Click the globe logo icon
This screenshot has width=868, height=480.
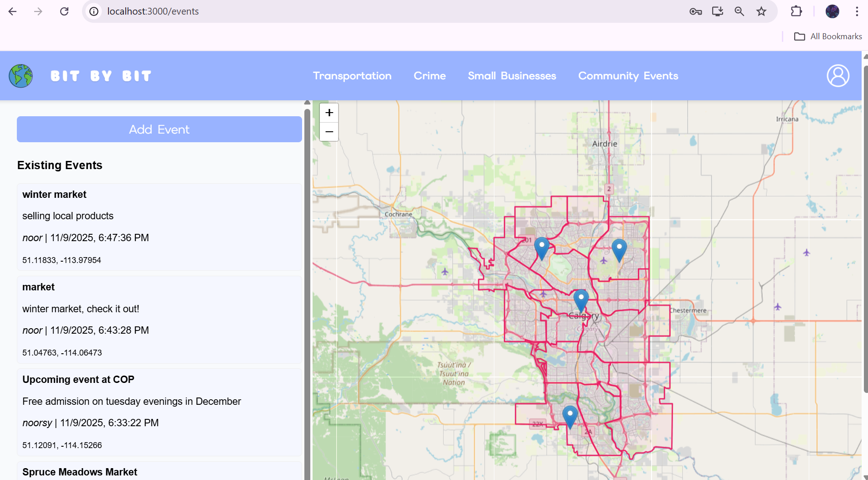click(x=21, y=76)
